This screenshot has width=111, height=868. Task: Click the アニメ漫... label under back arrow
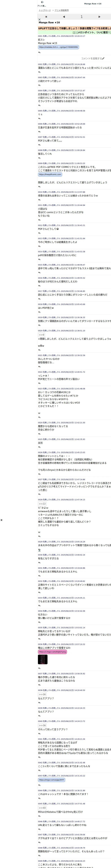42,6
